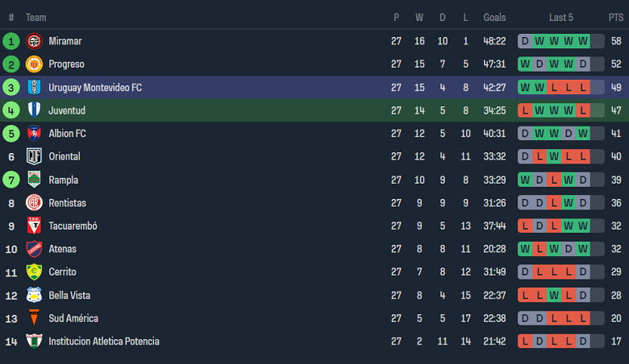
Task: Click the Progreso team logo
Action: click(x=34, y=64)
